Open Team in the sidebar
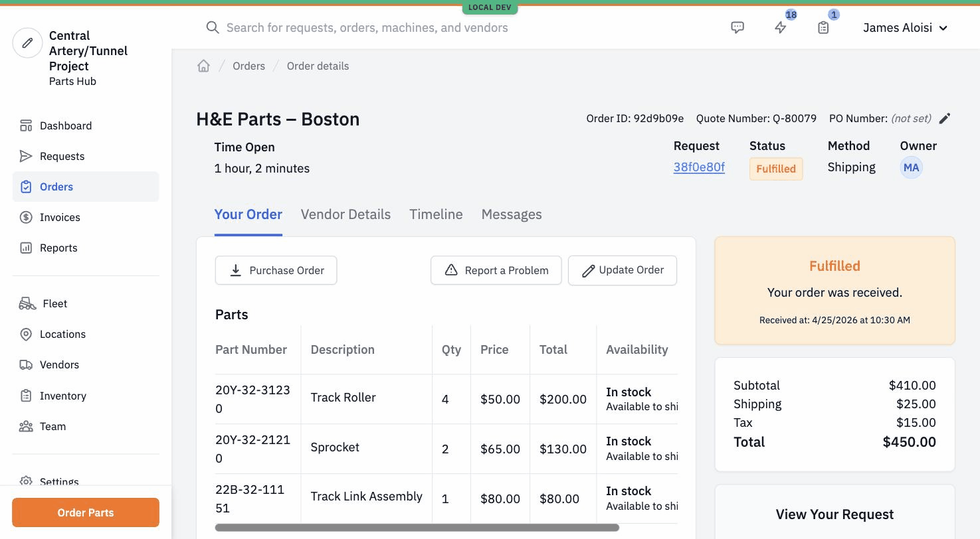980x539 pixels. 86,426
